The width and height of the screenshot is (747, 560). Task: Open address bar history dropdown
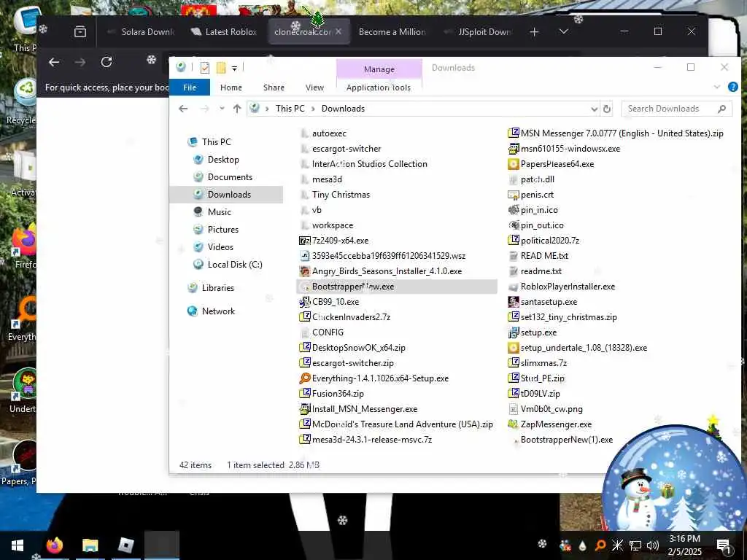coord(594,109)
